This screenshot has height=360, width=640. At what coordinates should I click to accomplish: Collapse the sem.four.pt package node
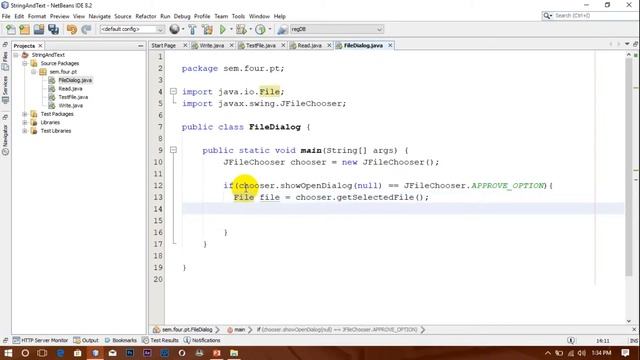tap(34, 72)
